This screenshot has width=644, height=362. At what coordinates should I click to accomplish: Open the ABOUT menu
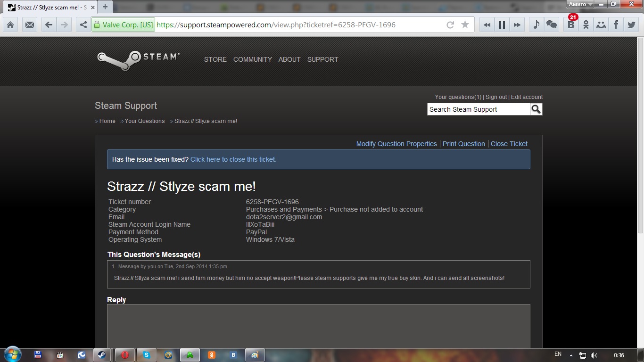(289, 59)
